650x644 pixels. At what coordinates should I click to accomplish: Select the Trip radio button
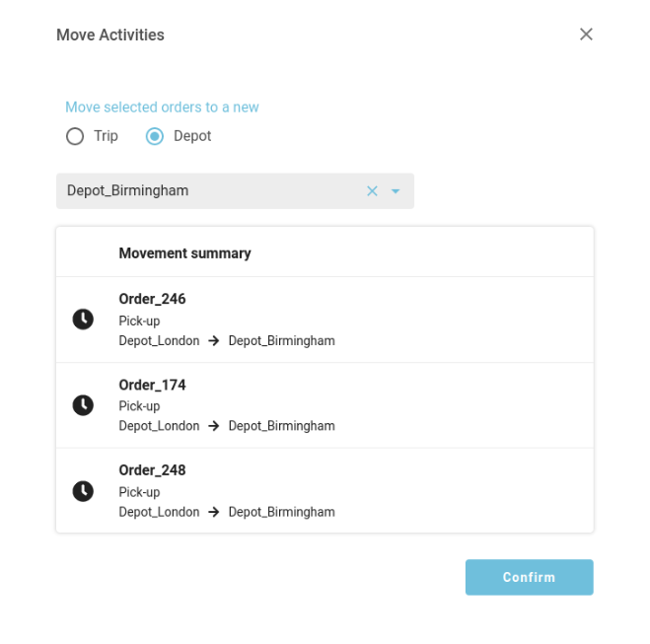pos(75,137)
